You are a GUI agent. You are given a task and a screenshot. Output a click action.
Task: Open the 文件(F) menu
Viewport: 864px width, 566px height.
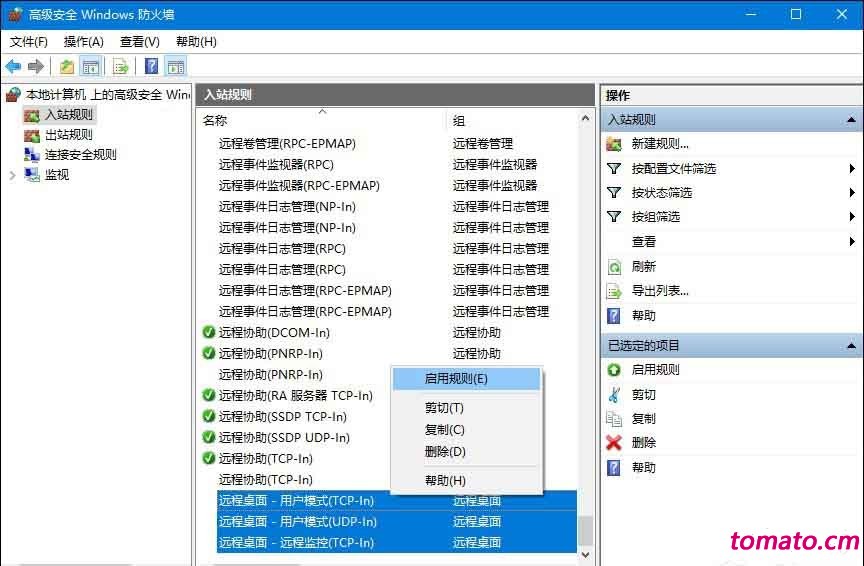pyautogui.click(x=29, y=42)
